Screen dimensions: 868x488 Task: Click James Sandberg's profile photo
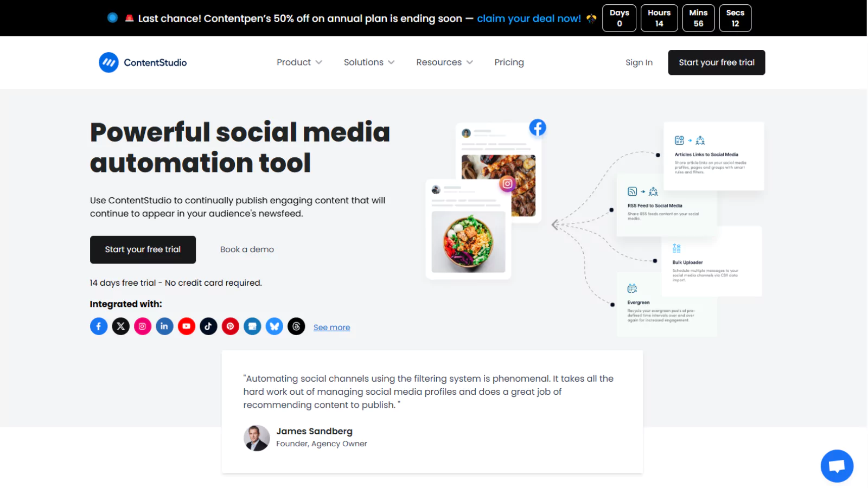[x=257, y=438]
